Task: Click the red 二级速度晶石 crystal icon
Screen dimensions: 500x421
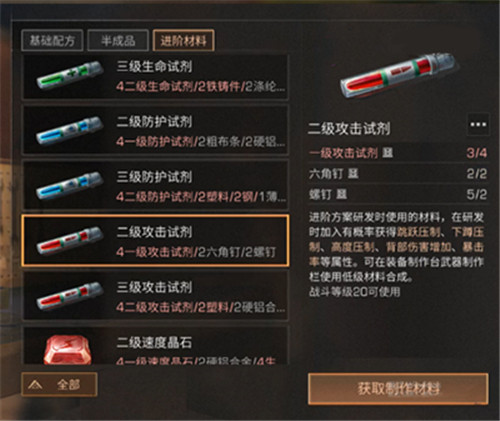Action: (67, 350)
